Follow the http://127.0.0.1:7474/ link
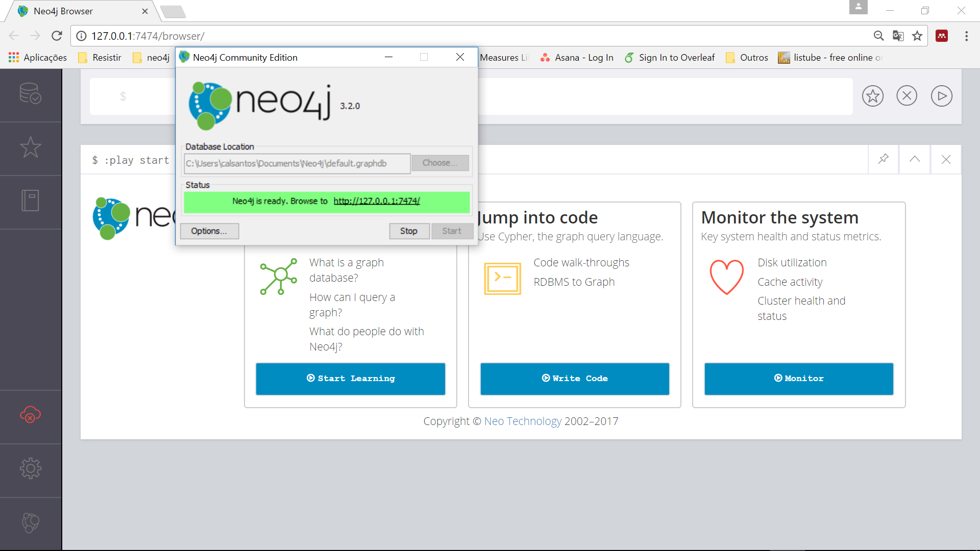The height and width of the screenshot is (551, 980). (376, 201)
